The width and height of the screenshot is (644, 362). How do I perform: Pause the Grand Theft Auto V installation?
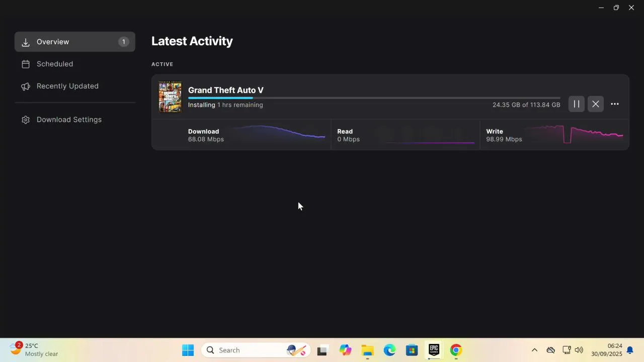pyautogui.click(x=577, y=104)
